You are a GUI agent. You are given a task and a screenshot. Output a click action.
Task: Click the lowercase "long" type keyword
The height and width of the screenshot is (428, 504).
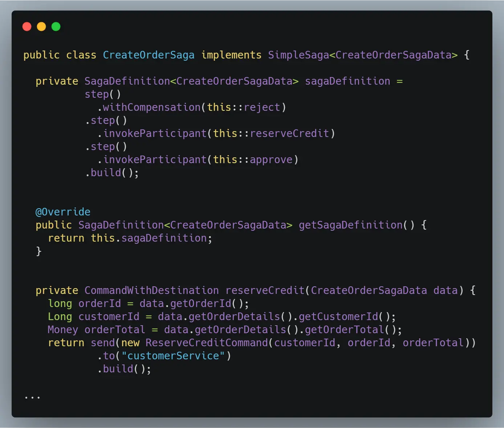pyautogui.click(x=60, y=303)
